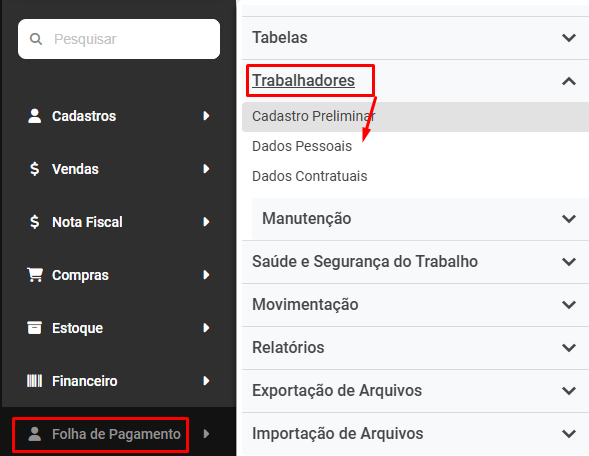
Task: Expand the Manutenção subsection chevron
Action: [x=569, y=219]
